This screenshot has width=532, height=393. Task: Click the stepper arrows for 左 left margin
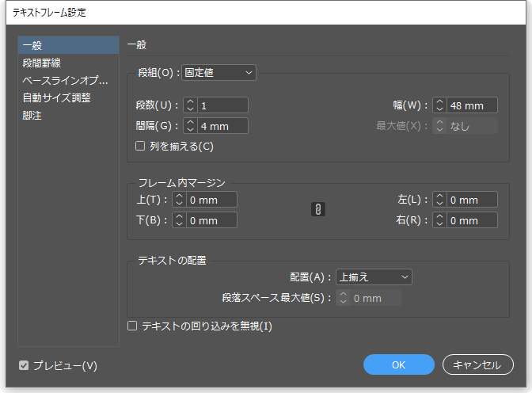click(439, 200)
